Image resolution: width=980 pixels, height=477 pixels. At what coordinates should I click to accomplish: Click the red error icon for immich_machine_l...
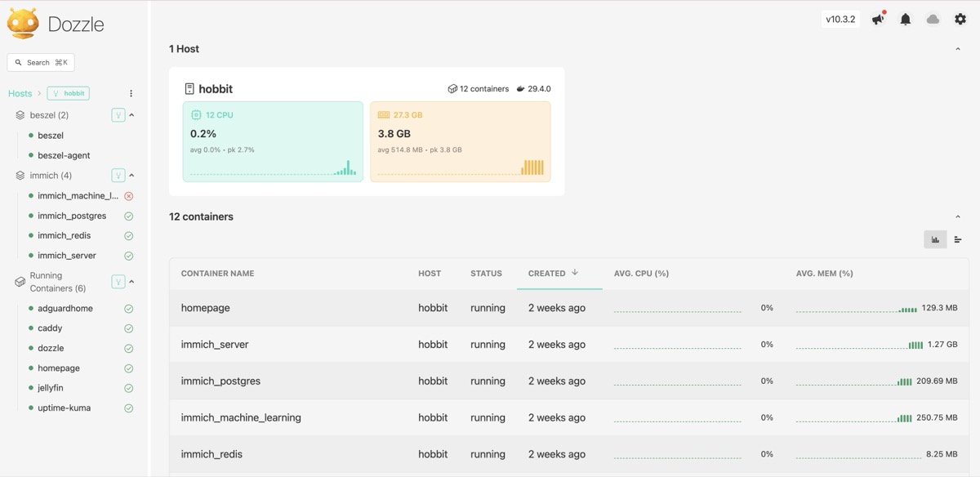coord(128,196)
